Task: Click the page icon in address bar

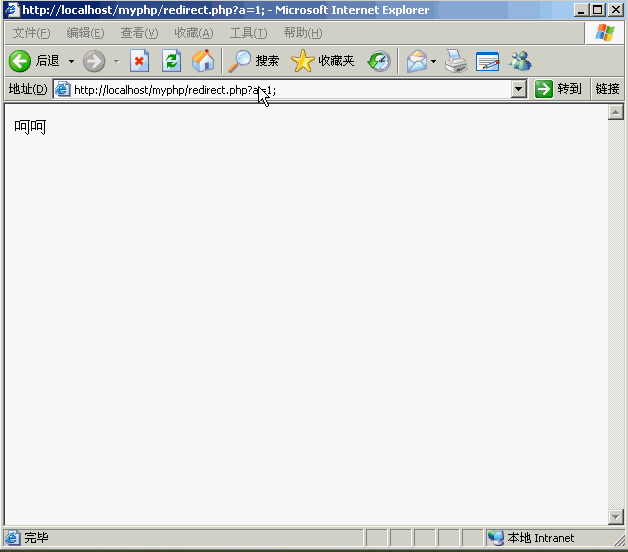Action: [63, 89]
